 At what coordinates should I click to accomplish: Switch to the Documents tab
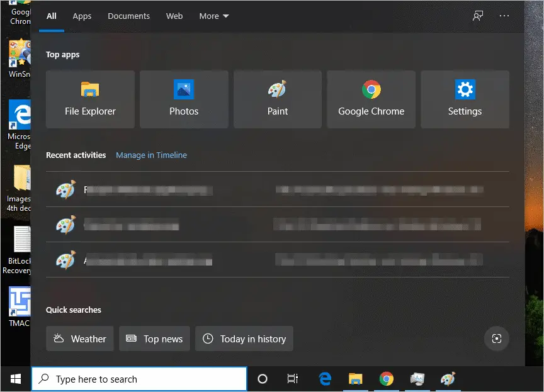tap(128, 16)
